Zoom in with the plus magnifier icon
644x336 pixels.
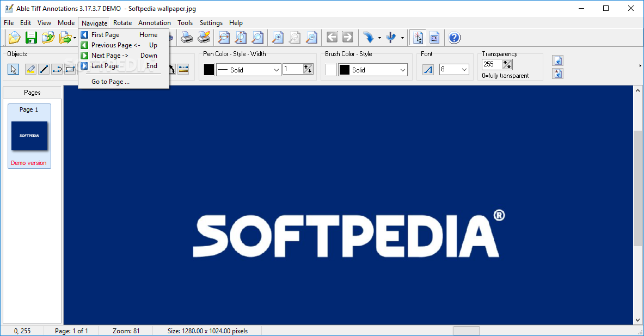pos(278,38)
